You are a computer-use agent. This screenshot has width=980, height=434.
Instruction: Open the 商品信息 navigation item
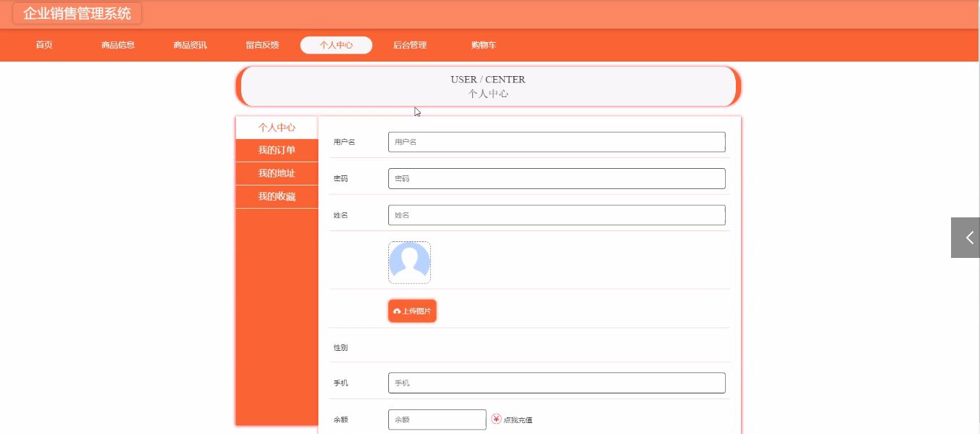[118, 45]
